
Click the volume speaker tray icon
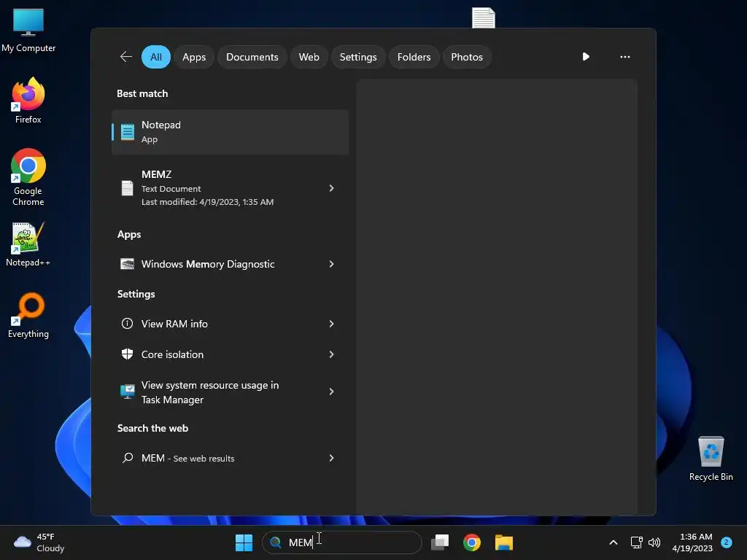[654, 542]
